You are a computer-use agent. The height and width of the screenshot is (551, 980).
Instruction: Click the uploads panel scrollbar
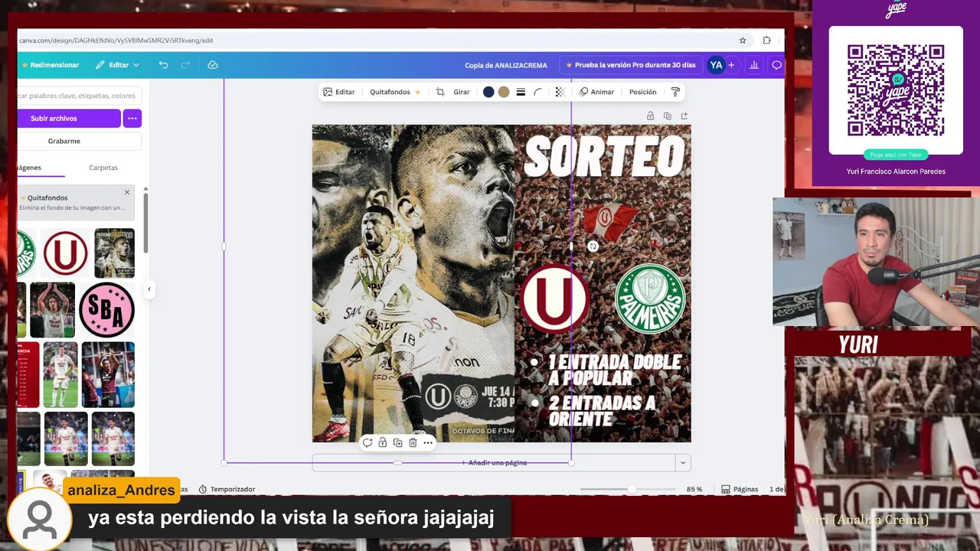145,223
